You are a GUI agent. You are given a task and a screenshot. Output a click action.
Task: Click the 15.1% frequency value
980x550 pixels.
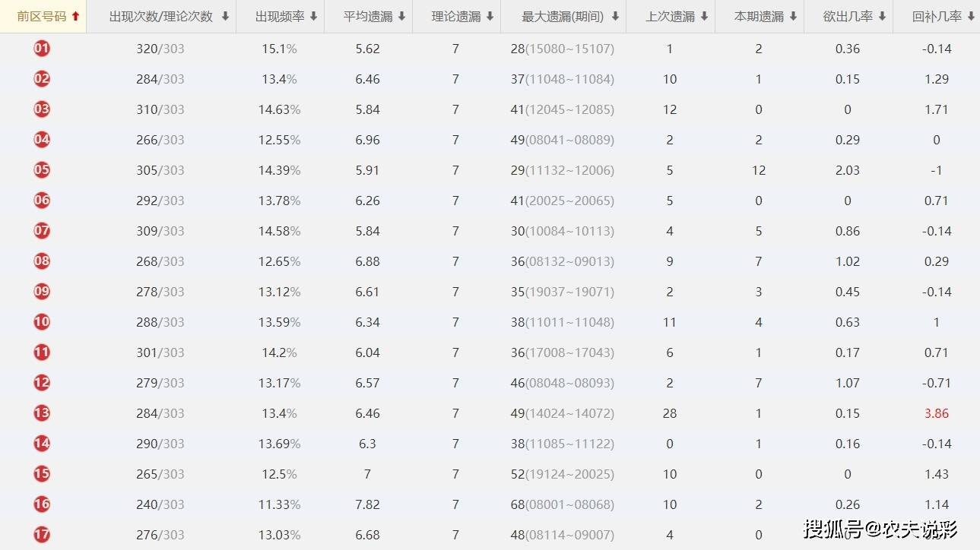pyautogui.click(x=279, y=49)
